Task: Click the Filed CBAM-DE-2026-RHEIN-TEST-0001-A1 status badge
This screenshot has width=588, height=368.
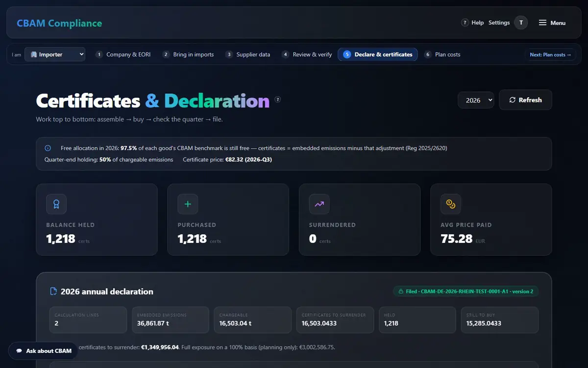Action: [466, 291]
